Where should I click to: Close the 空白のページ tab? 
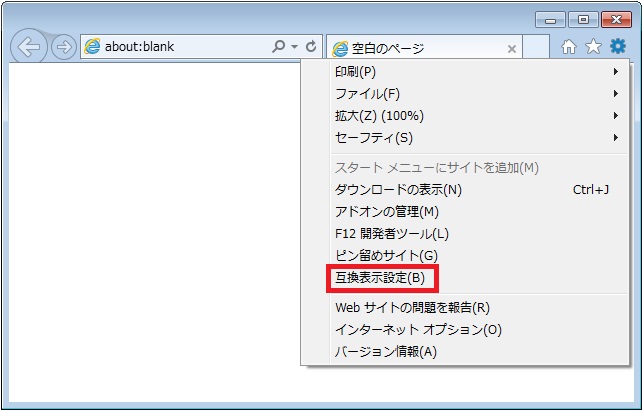pyautogui.click(x=512, y=49)
